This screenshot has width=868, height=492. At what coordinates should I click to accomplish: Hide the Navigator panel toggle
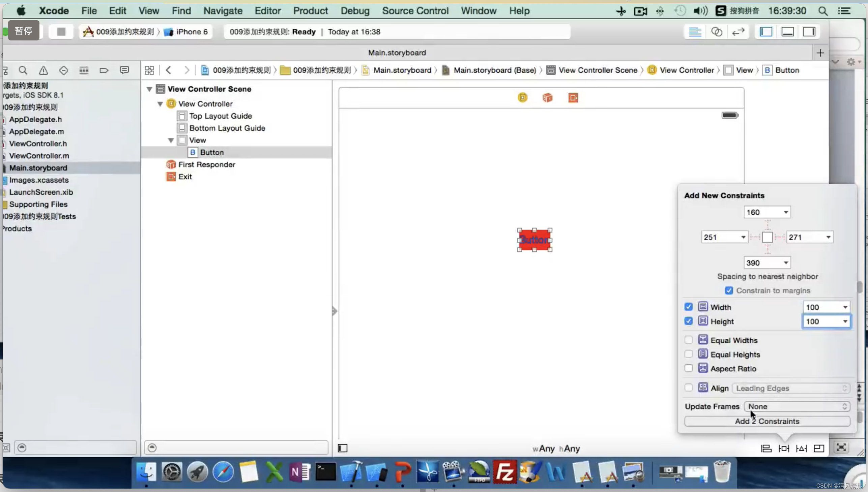coord(766,32)
